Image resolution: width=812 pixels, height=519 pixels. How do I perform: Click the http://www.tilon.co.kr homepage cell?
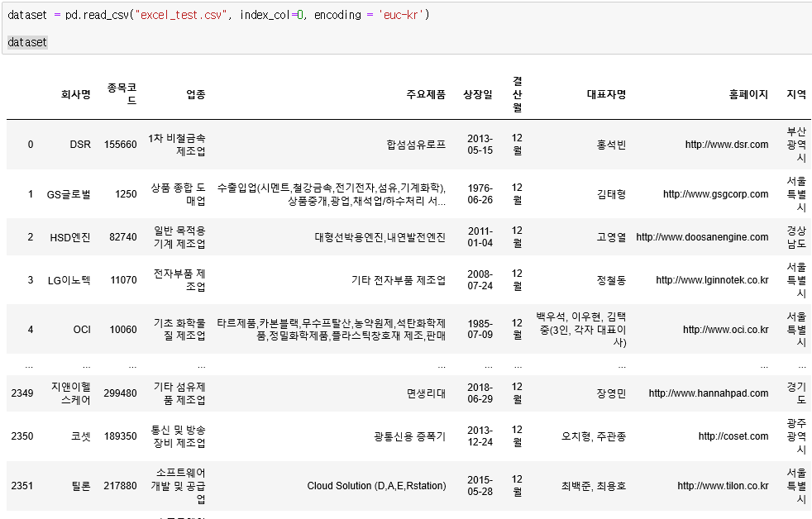pos(723,486)
